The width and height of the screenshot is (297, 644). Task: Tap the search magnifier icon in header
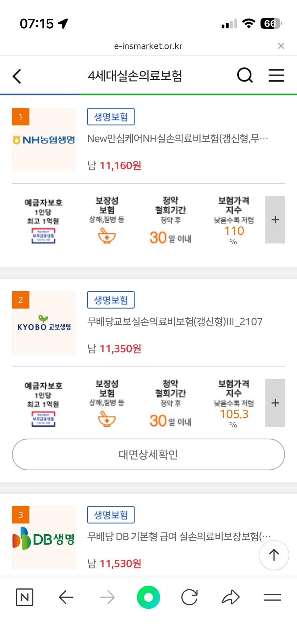(x=245, y=75)
